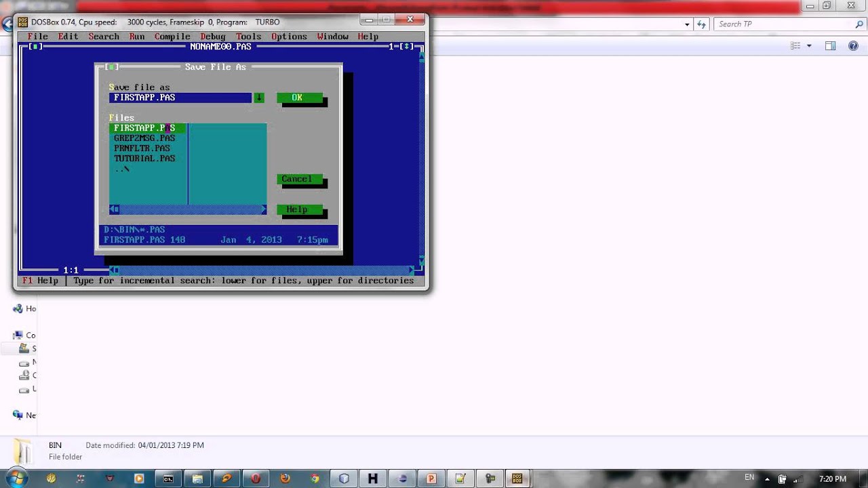
Task: Click the editor window zoom arrow icon
Action: 406,47
